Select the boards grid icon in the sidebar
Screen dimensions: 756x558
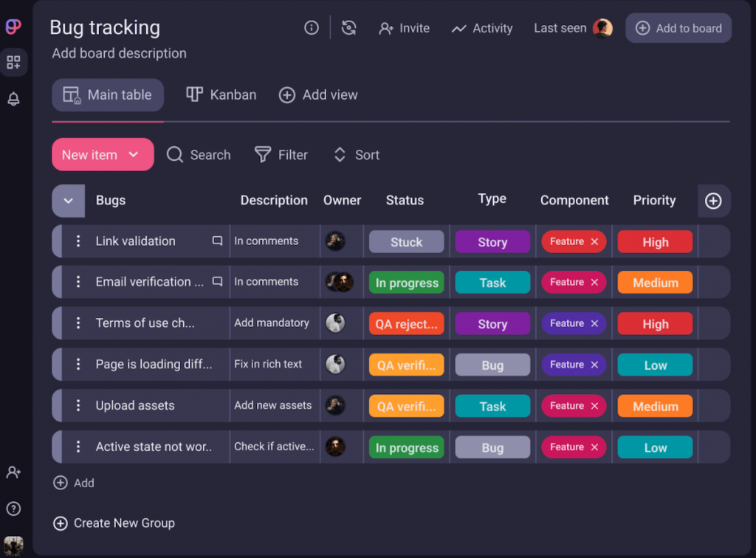[x=13, y=62]
